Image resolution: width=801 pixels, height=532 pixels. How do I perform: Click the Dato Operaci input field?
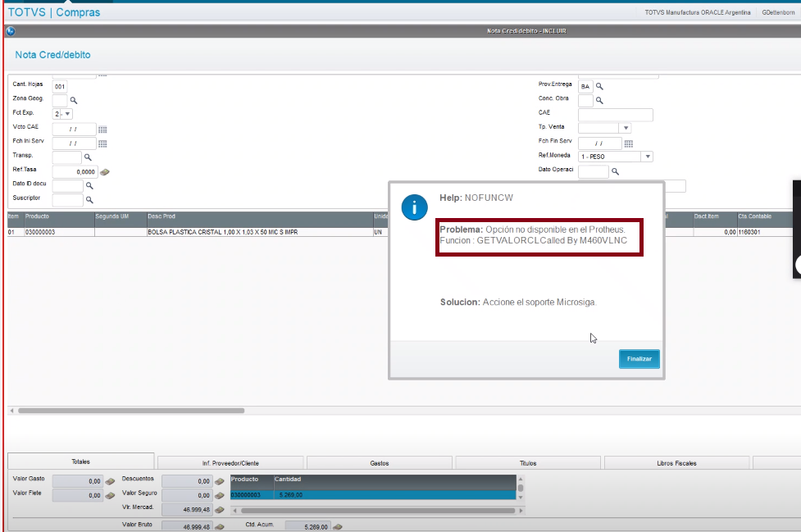(593, 171)
